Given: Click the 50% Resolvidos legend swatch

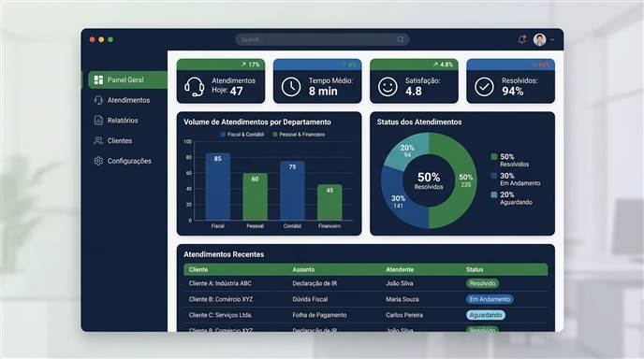Looking at the screenshot, I should pos(494,157).
